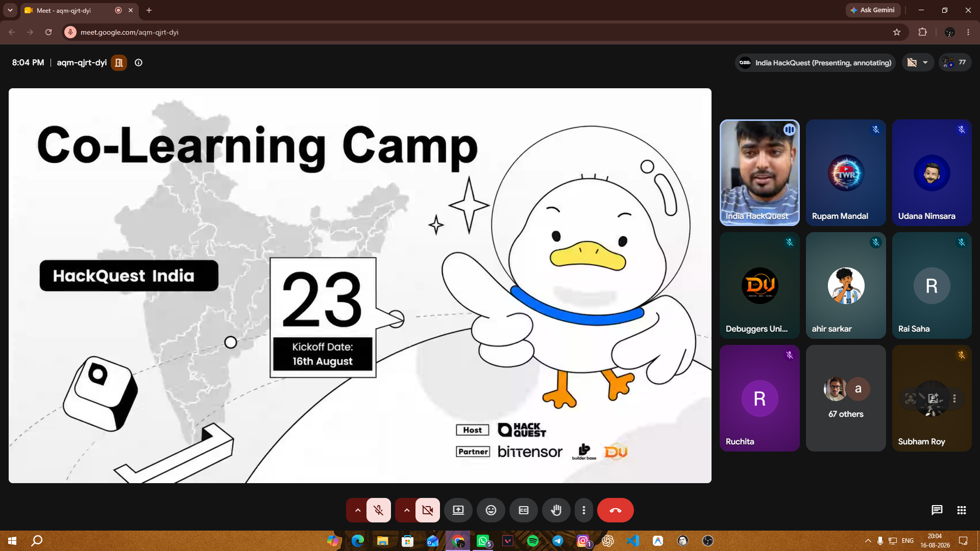Viewport: 980px width, 551px height.
Task: Open the emoji reactions panel
Action: pos(491,510)
